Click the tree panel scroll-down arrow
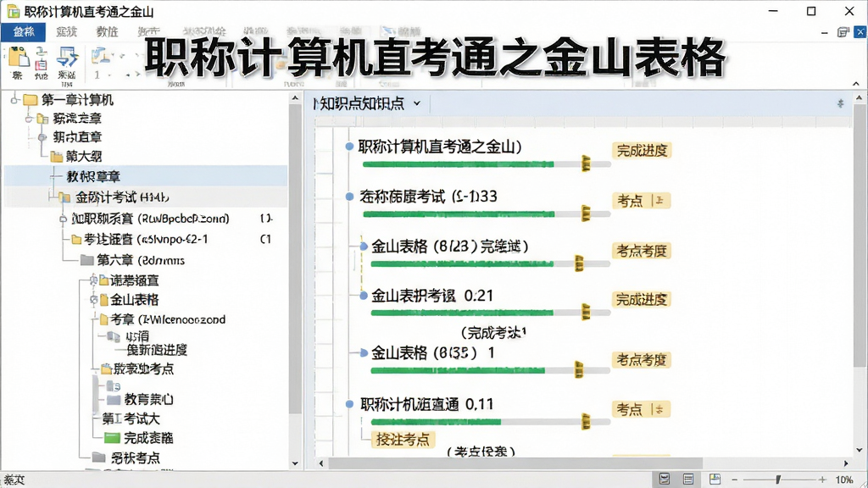The width and height of the screenshot is (868, 488). click(x=295, y=463)
